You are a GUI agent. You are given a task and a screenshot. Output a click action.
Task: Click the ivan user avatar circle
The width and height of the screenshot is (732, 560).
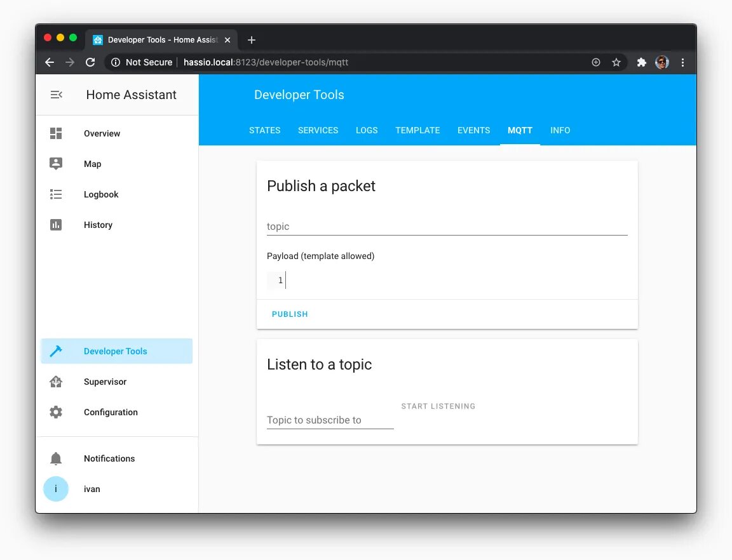56,489
